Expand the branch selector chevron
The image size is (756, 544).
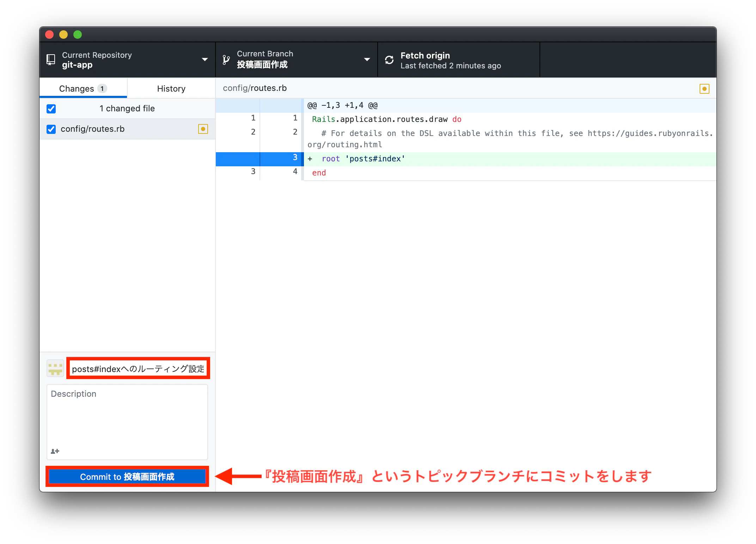click(x=367, y=59)
